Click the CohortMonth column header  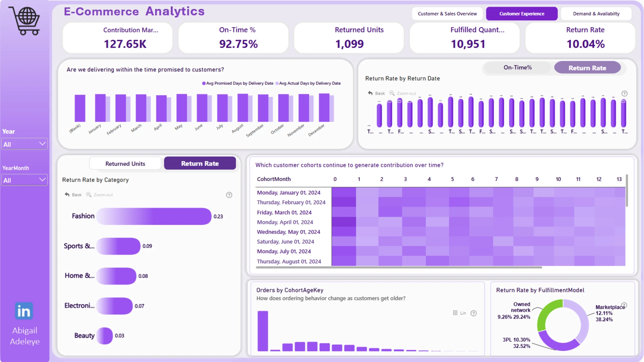pyautogui.click(x=274, y=179)
